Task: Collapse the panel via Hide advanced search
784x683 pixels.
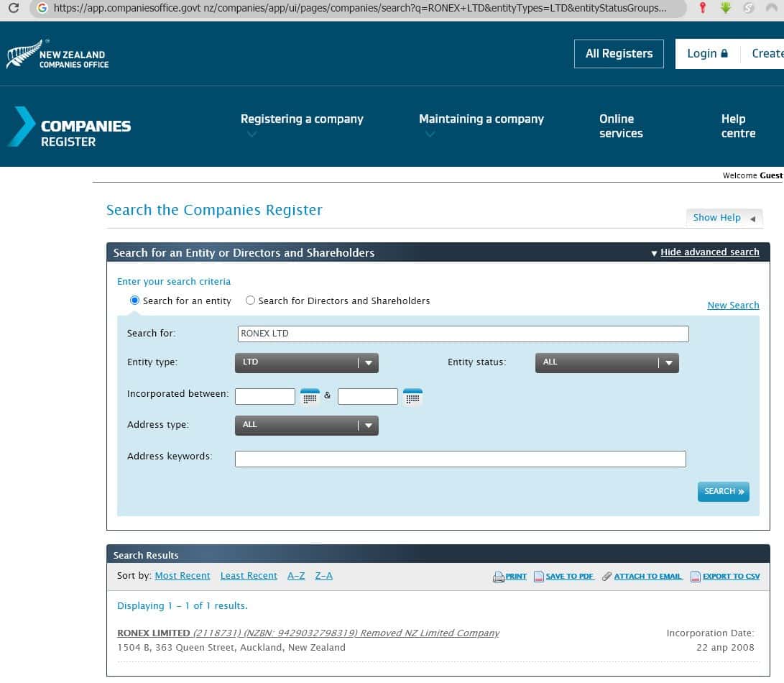Action: pos(709,252)
